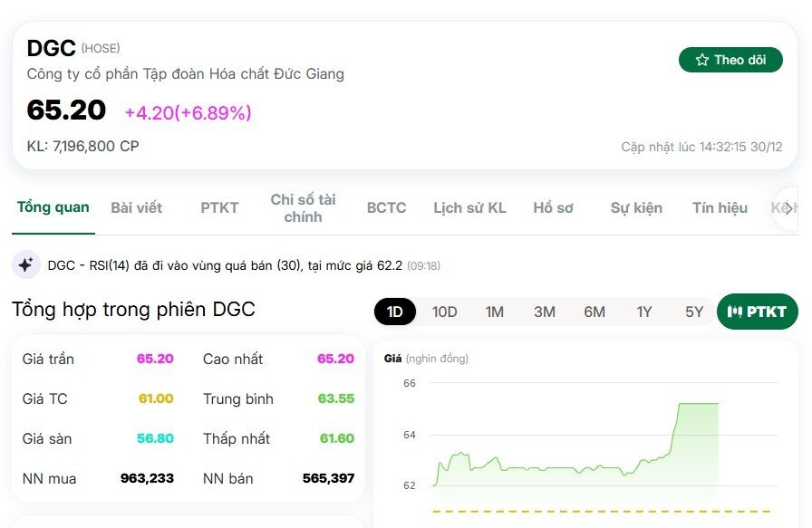The width and height of the screenshot is (812, 528).
Task: Click the volume text KL: 7,196,800 CP
Action: pyautogui.click(x=82, y=147)
